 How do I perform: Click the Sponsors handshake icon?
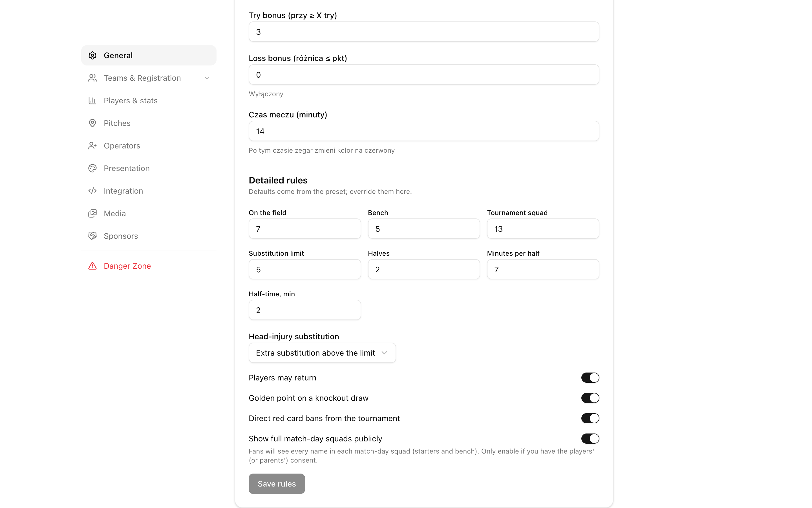pos(92,236)
